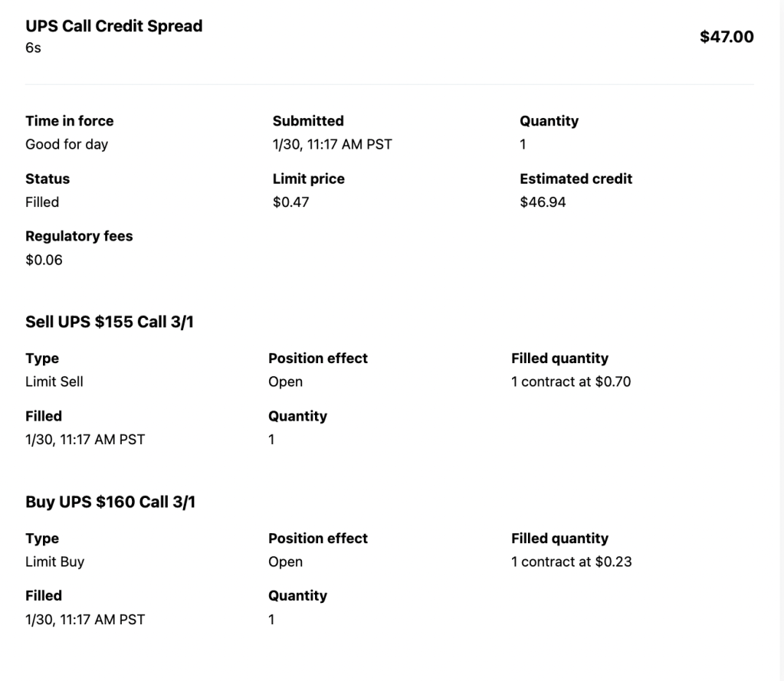Select the $47.00 total amount
This screenshot has width=784, height=681.
pos(727,37)
